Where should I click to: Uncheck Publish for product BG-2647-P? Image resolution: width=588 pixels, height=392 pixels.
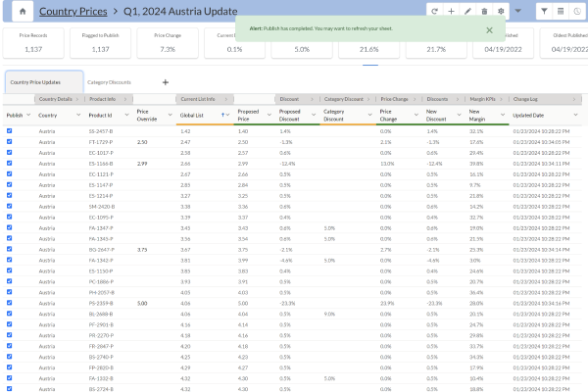click(x=10, y=249)
